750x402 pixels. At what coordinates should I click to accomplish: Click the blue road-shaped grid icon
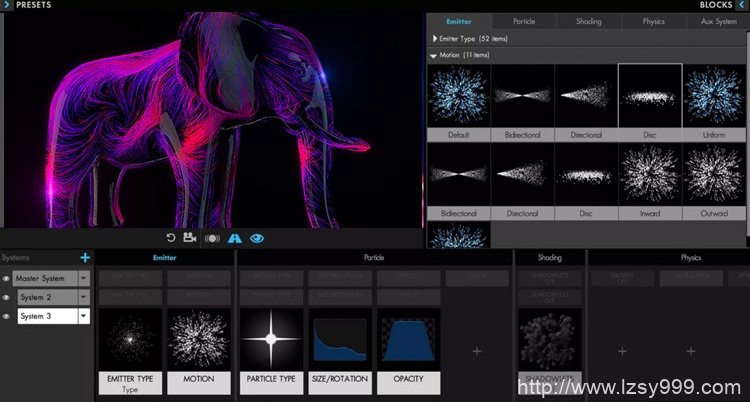[x=235, y=238]
